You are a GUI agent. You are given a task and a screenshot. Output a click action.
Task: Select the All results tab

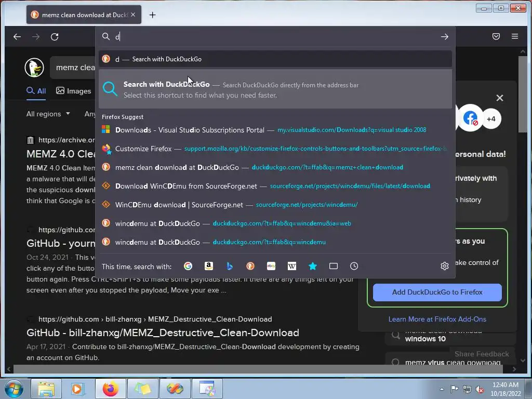pos(36,91)
